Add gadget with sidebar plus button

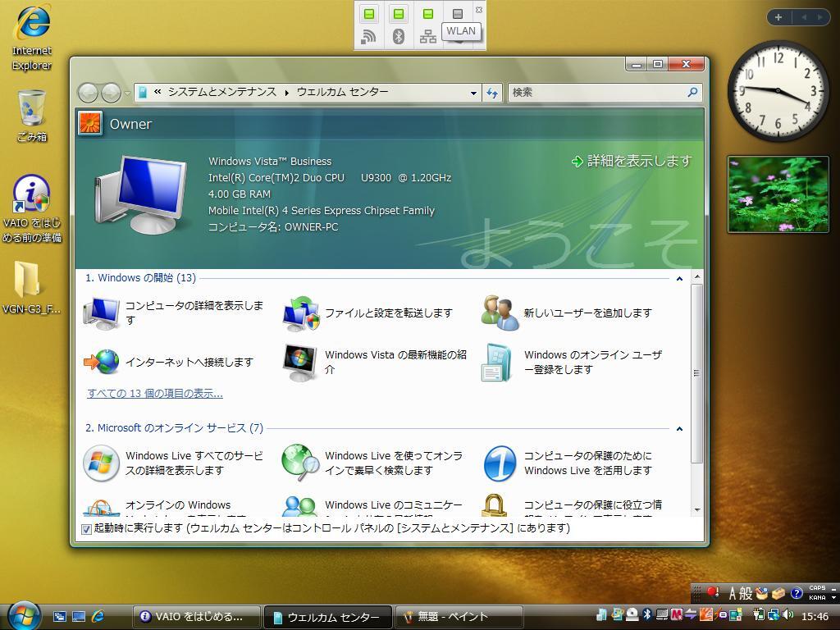click(778, 17)
